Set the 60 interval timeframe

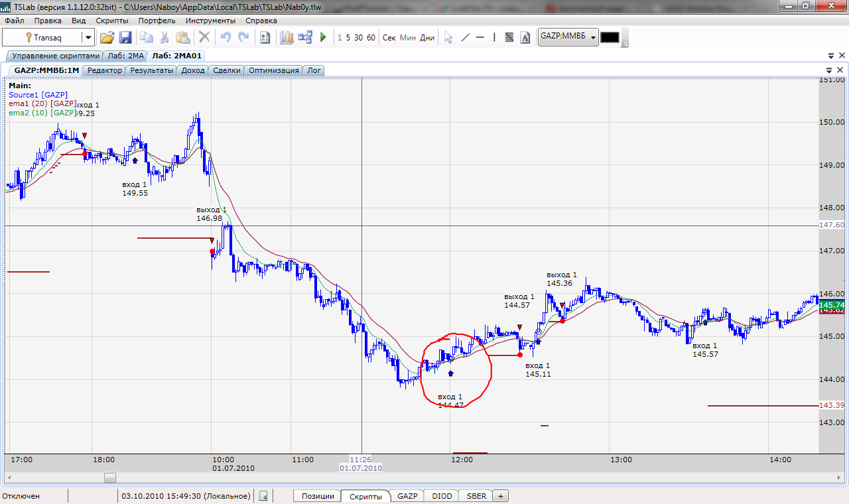pyautogui.click(x=371, y=38)
